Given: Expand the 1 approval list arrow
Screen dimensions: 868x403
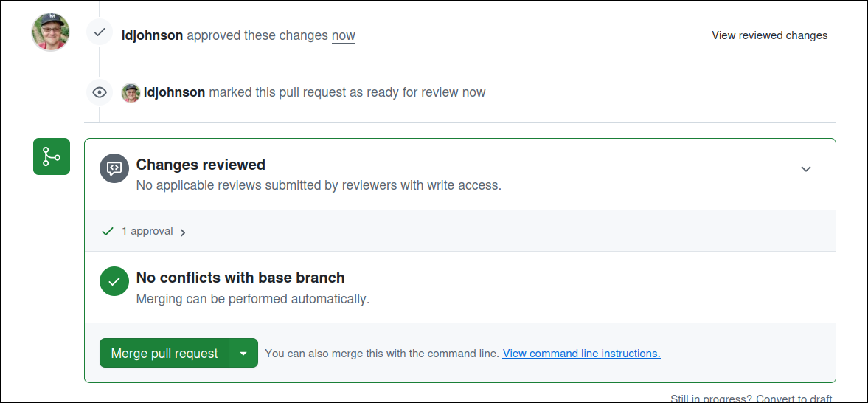Looking at the screenshot, I should tap(183, 232).
